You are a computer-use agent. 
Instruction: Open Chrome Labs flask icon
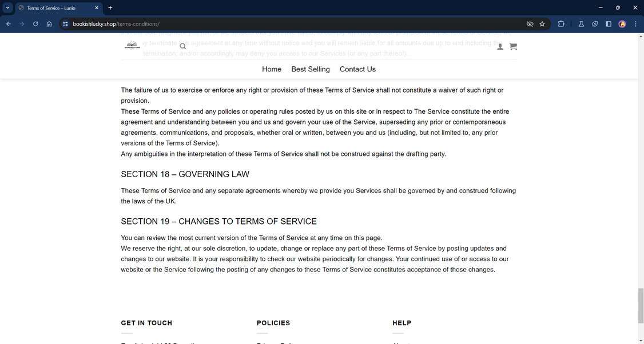coord(581,24)
